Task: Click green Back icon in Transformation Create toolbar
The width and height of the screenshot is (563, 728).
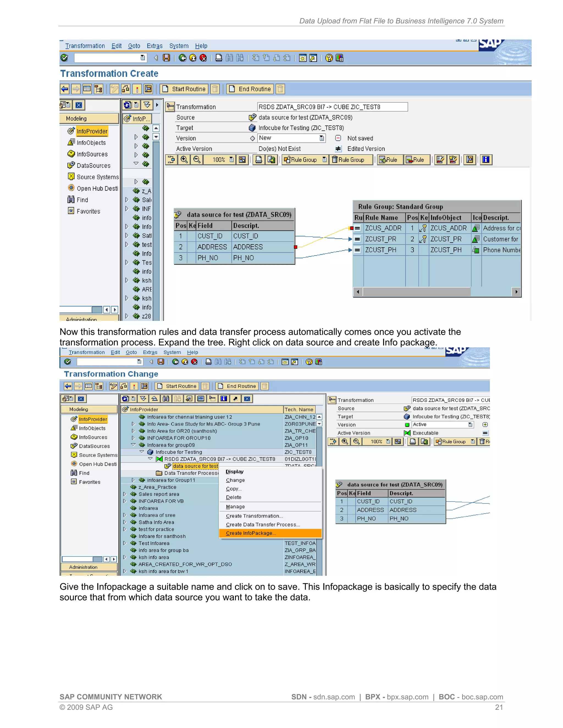Action: tap(183, 58)
